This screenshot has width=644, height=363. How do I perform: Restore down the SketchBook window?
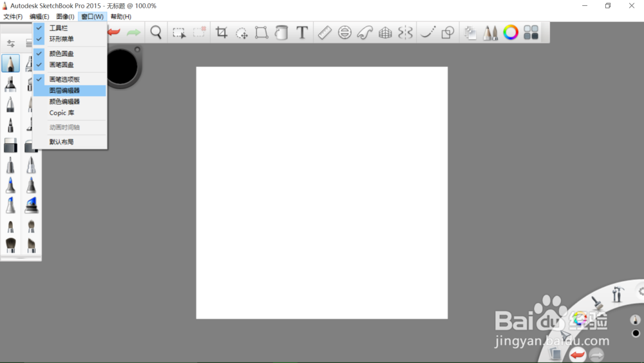click(x=608, y=6)
